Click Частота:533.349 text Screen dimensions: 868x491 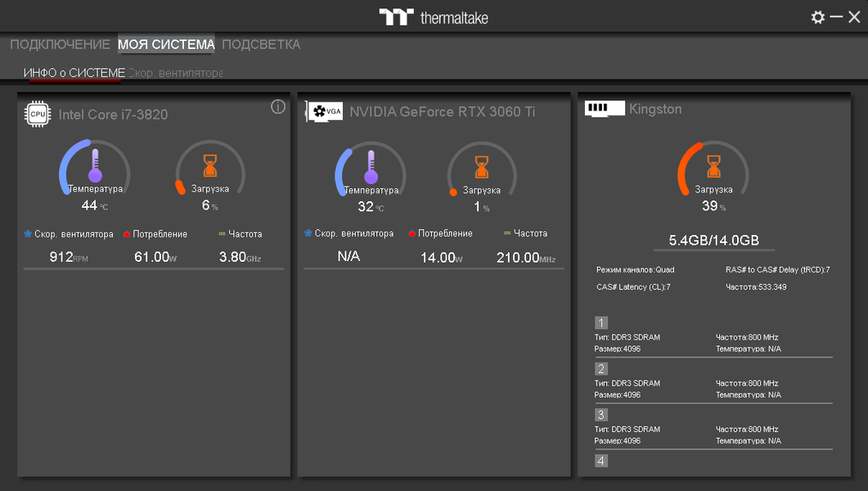click(x=756, y=286)
